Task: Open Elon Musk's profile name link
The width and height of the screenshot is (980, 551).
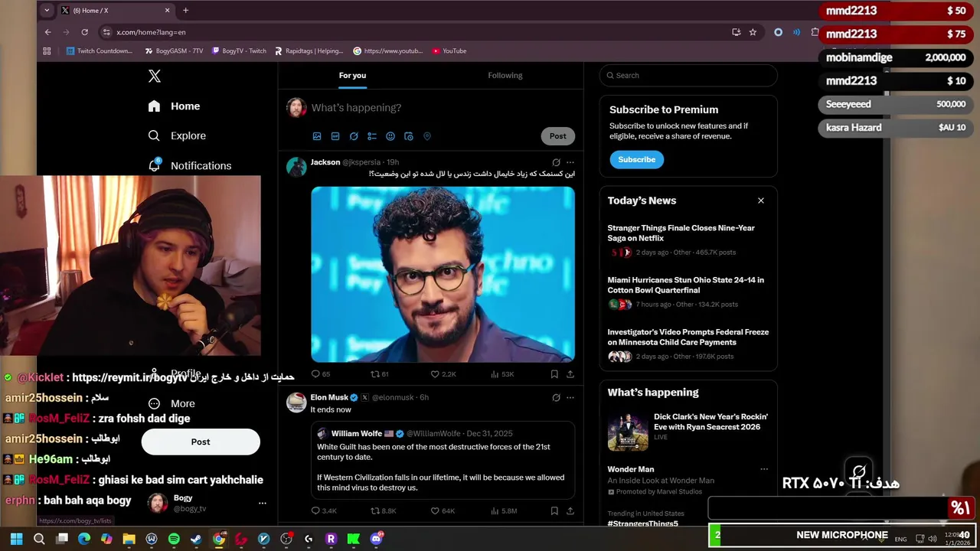Action: tap(329, 397)
